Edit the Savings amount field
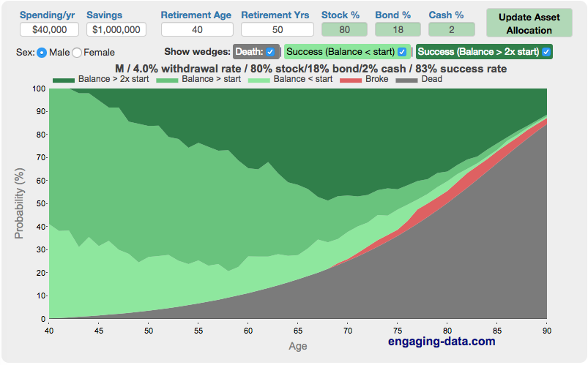The height and width of the screenshot is (365, 588). (116, 29)
